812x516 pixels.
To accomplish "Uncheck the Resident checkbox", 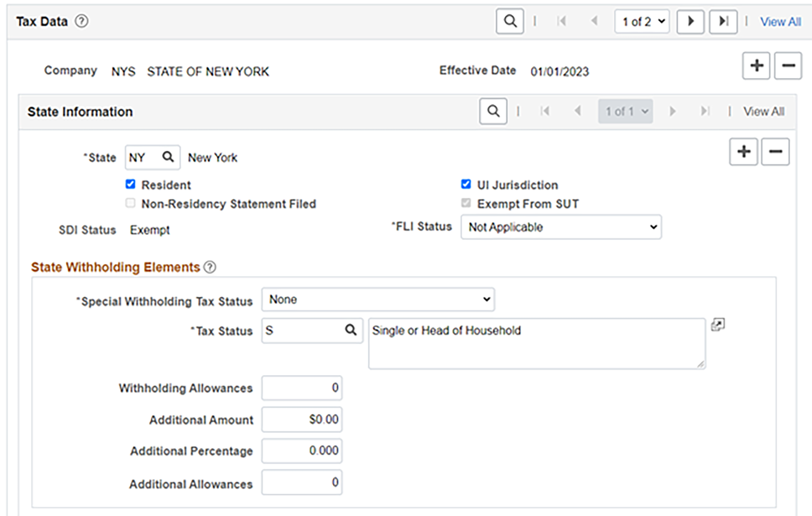I will point(130,184).
